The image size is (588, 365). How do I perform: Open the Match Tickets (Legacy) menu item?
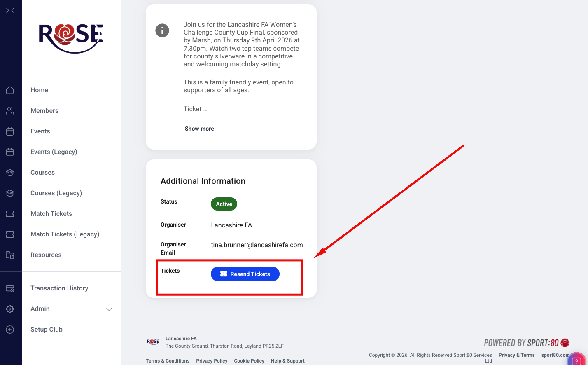(65, 234)
